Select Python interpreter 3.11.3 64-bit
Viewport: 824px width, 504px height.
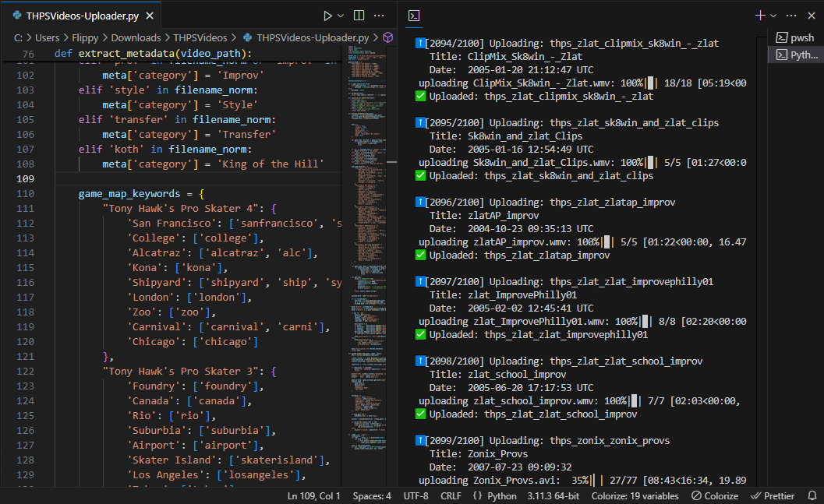tap(553, 496)
